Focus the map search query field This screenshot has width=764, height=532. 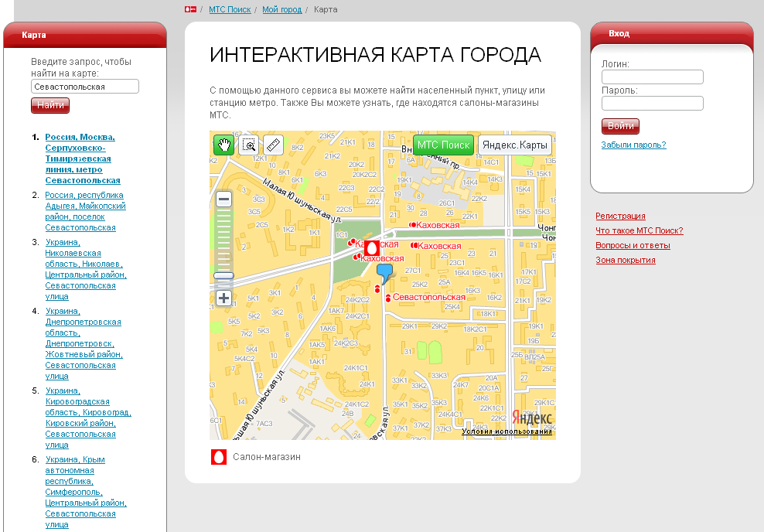(85, 87)
